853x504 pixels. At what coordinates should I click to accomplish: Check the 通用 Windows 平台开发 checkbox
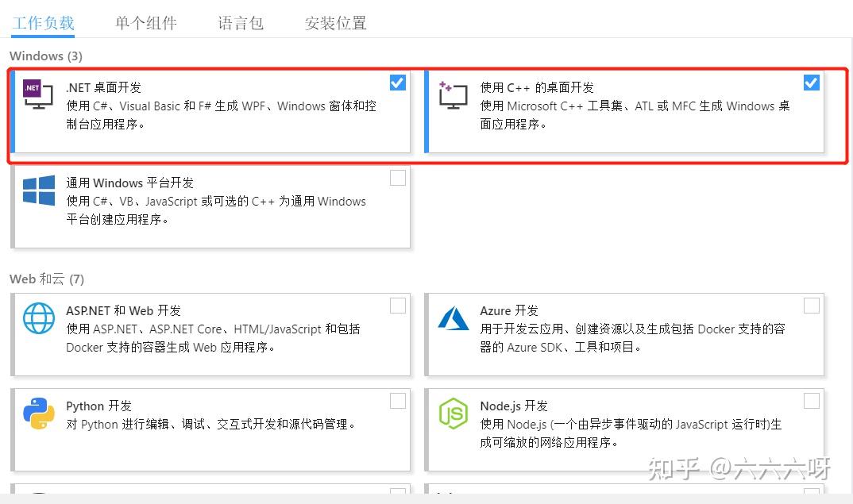398,178
